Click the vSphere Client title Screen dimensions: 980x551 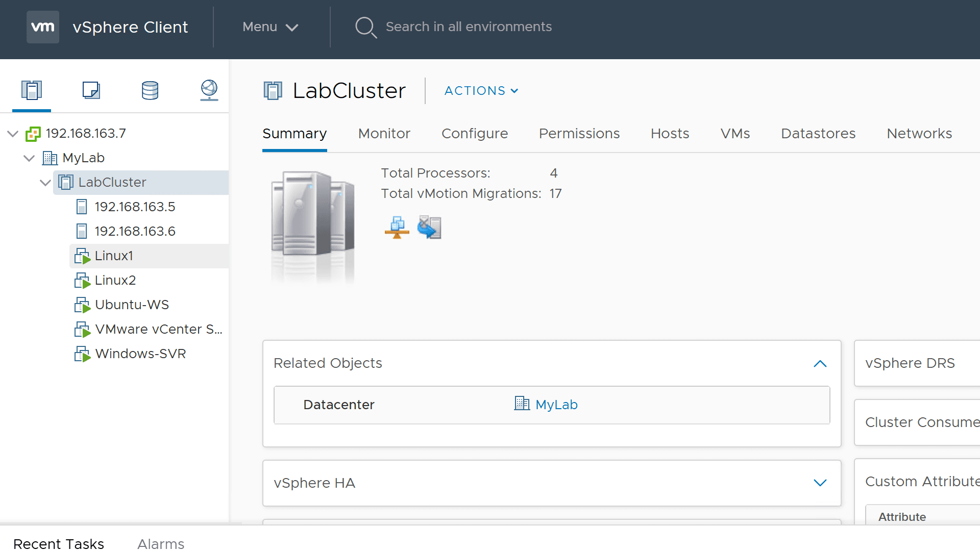click(130, 27)
